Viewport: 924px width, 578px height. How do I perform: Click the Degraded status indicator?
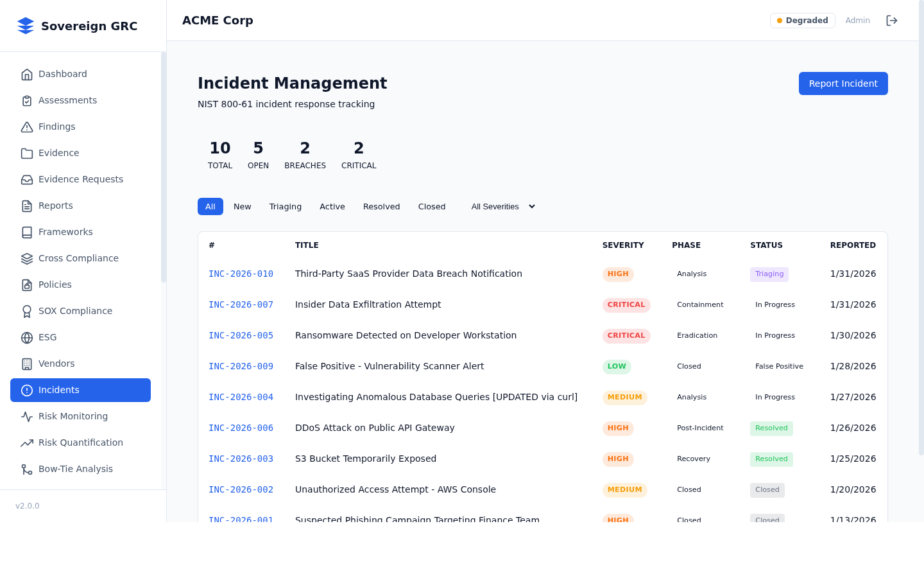pyautogui.click(x=802, y=21)
